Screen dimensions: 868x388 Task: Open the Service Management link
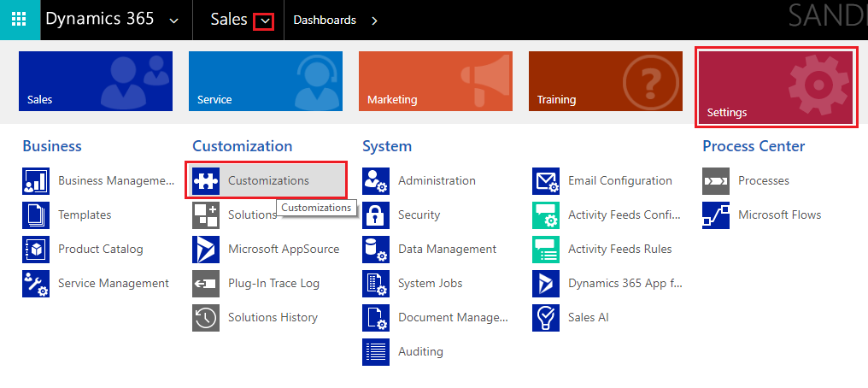coord(114,284)
